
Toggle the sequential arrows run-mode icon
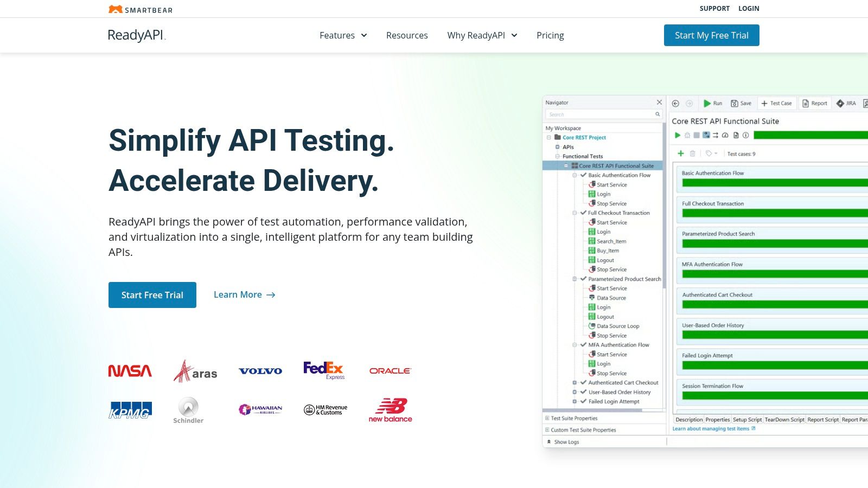click(x=716, y=135)
